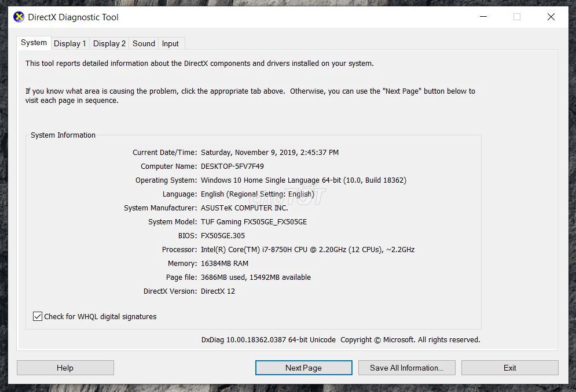Image resolution: width=576 pixels, height=392 pixels.
Task: Select computer name DESKTOP-5FV7F49
Action: point(232,167)
